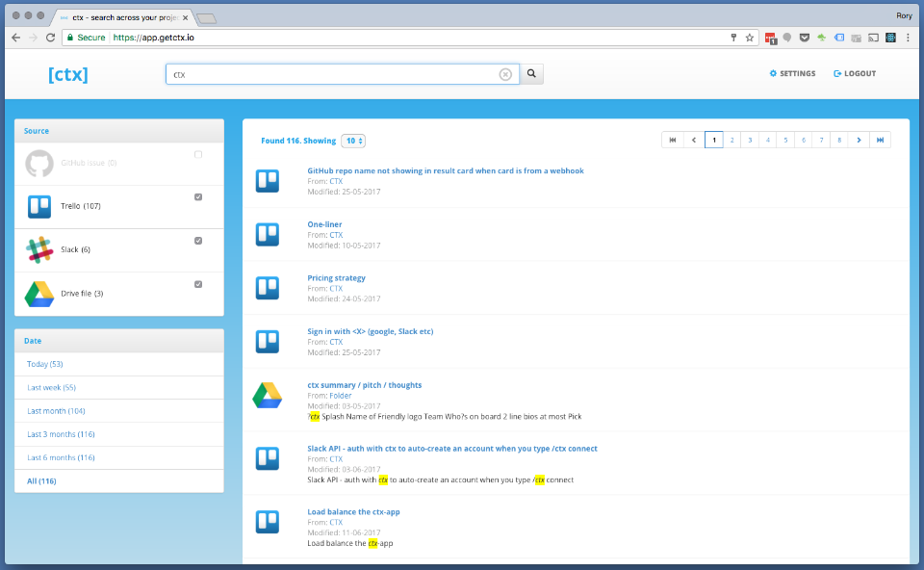Click the cast icon in browser toolbar
The image size is (924, 570).
pyautogui.click(x=873, y=38)
